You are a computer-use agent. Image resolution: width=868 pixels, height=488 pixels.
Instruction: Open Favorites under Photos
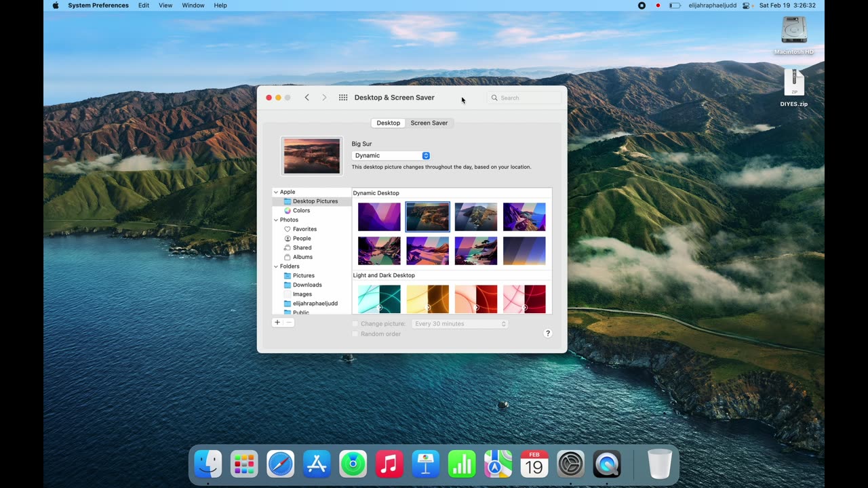[x=304, y=229]
